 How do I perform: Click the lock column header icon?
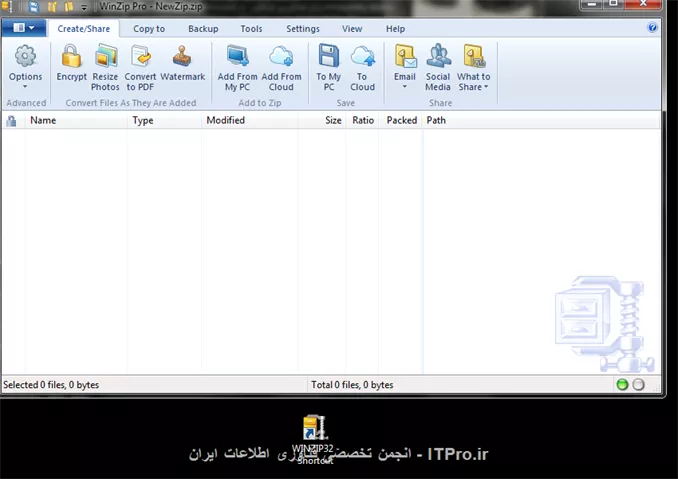(12, 121)
